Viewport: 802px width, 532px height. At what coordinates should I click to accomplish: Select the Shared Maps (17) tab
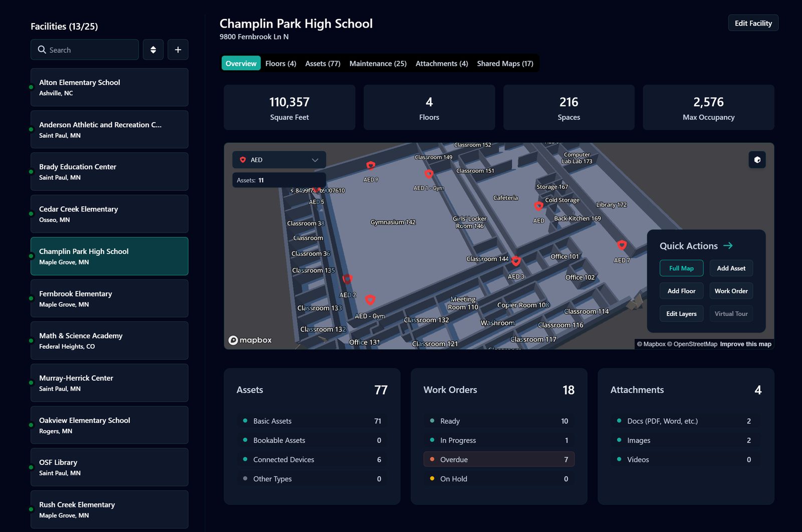click(505, 64)
